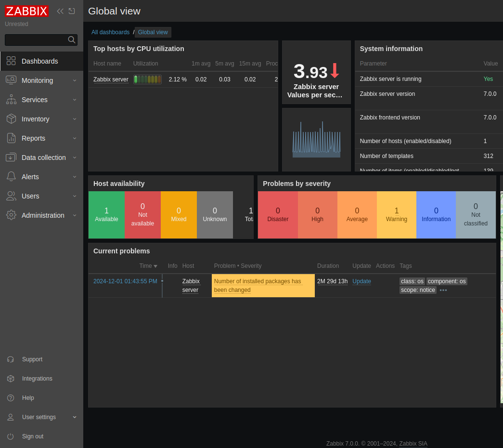Click the Help question mark icon
This screenshot has width=503, height=448.
pos(11,398)
